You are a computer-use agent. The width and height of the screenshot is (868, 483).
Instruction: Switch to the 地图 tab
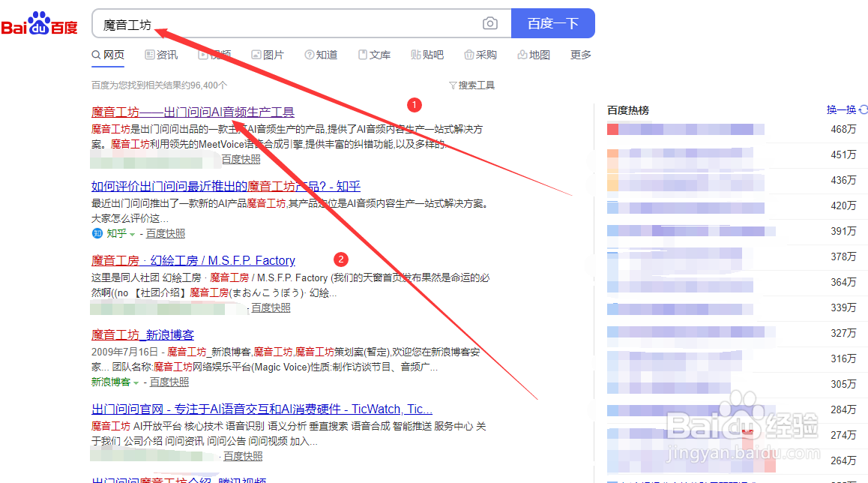coord(534,55)
